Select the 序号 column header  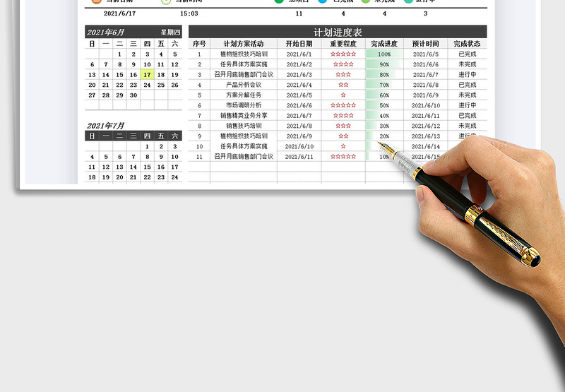[199, 44]
